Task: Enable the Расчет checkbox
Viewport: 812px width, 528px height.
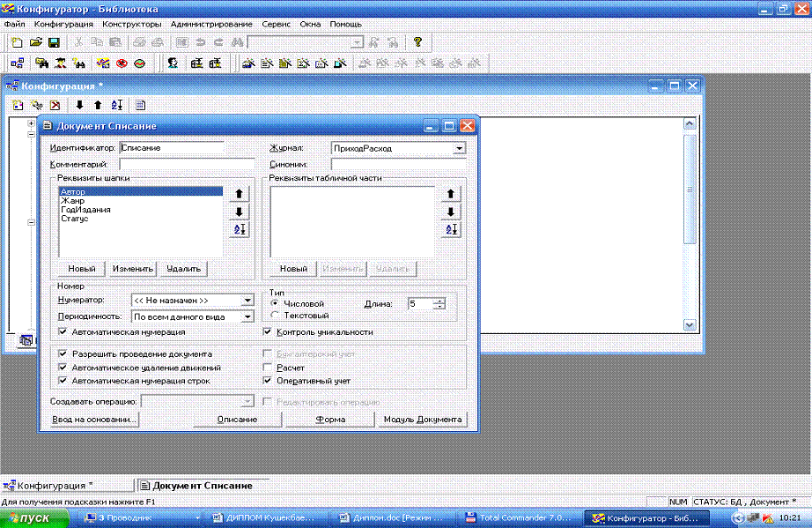Action: click(x=269, y=367)
